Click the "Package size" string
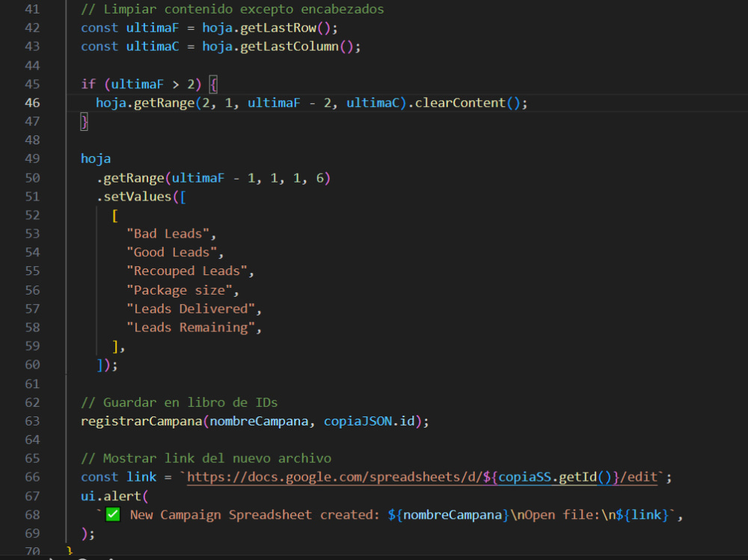Image resolution: width=748 pixels, height=560 pixels. click(180, 290)
